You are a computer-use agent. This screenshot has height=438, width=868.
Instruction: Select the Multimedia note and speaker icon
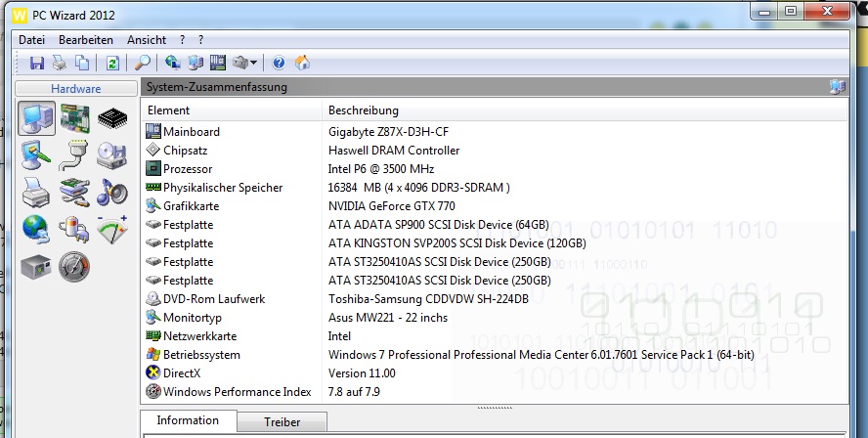(x=112, y=193)
